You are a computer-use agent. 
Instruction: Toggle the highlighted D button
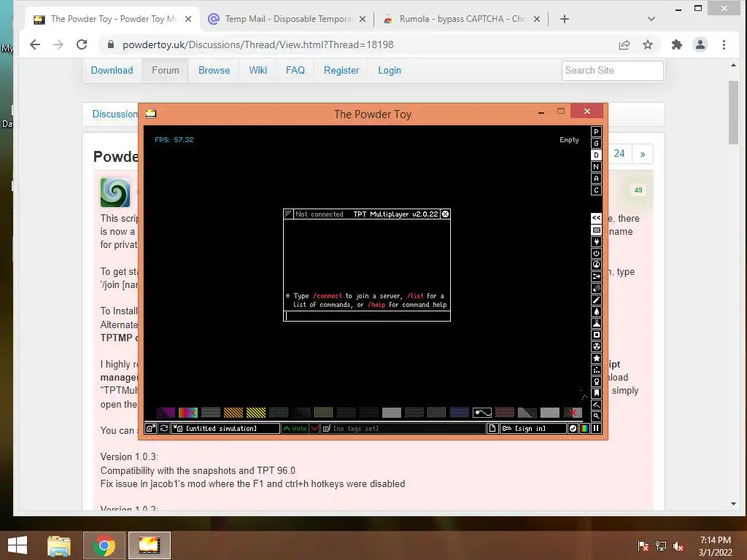(596, 155)
